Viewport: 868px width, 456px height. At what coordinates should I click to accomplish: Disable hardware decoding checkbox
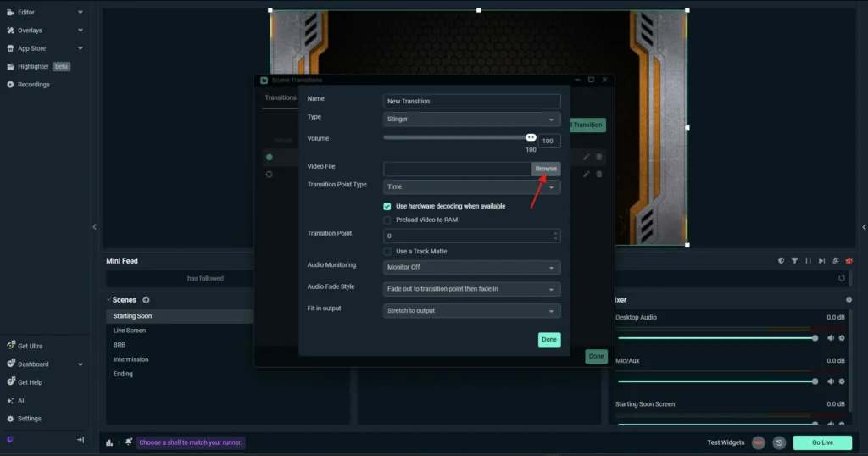pos(387,206)
